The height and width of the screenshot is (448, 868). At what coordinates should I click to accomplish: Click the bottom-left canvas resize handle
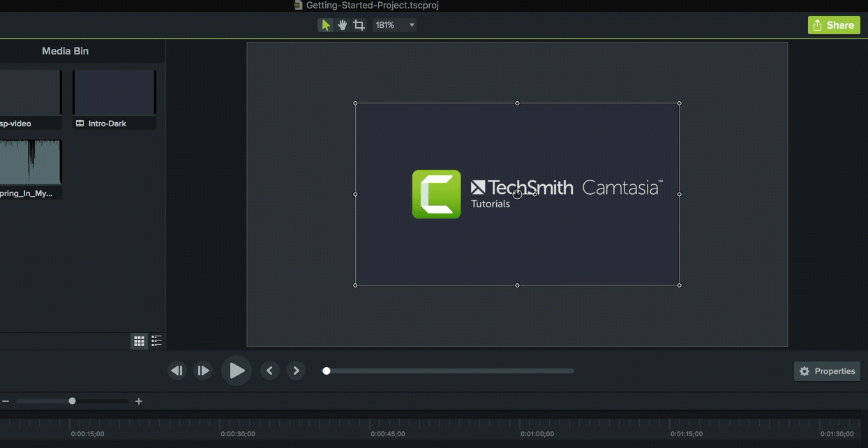tap(355, 285)
